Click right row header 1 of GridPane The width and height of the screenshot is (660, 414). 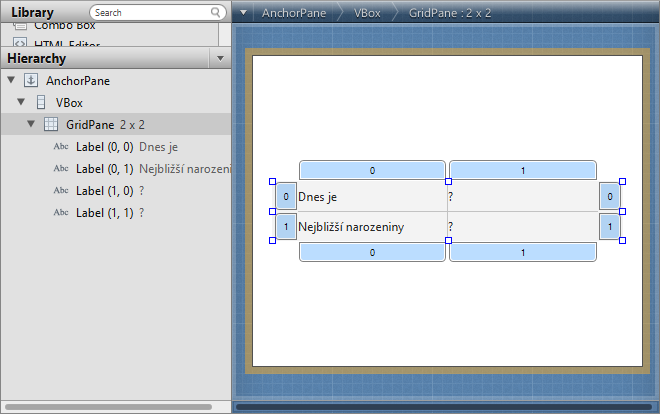pyautogui.click(x=609, y=227)
